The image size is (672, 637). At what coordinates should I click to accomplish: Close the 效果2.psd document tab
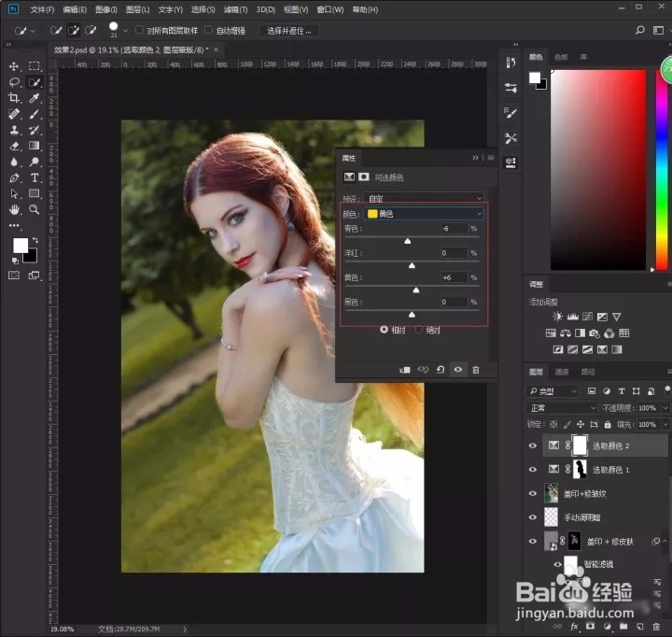coord(216,50)
